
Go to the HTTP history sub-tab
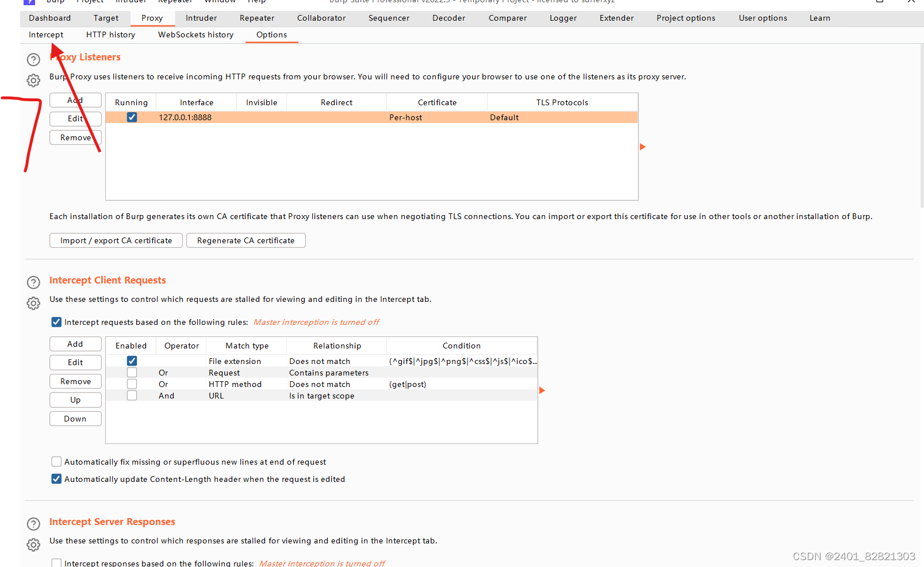[x=111, y=35]
